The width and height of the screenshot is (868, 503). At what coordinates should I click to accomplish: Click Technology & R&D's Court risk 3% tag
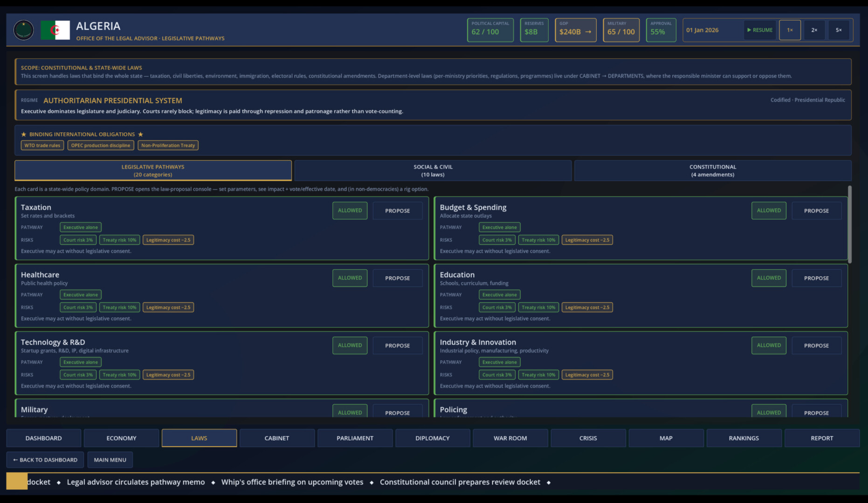78,375
